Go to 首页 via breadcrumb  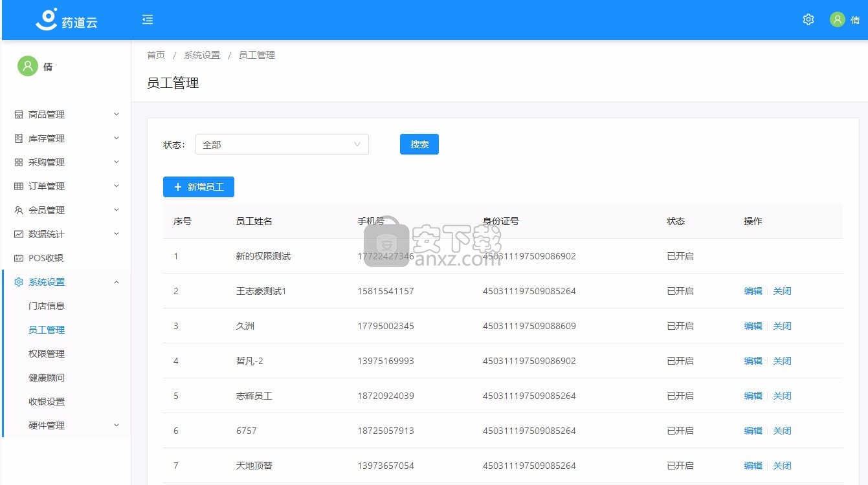[156, 55]
